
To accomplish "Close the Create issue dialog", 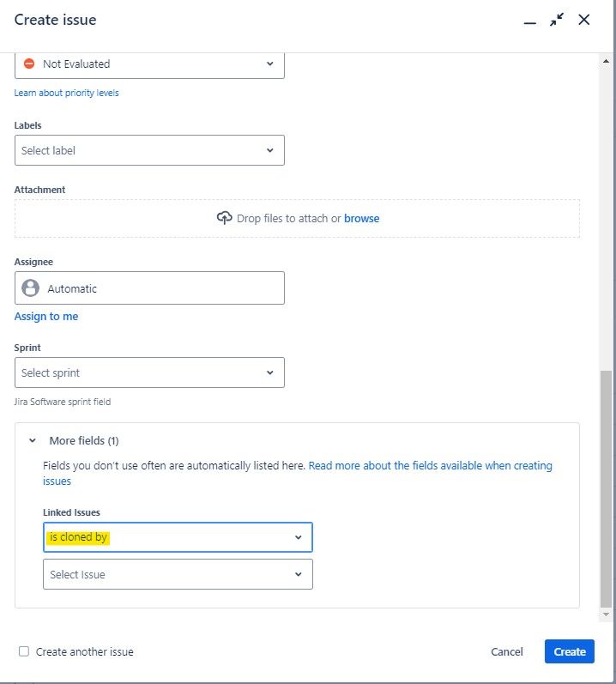I will pyautogui.click(x=583, y=20).
